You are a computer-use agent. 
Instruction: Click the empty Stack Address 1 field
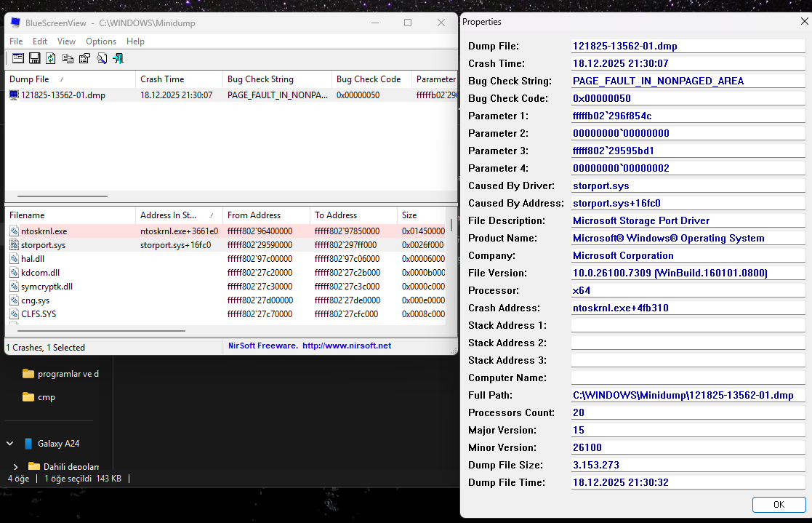tap(688, 326)
